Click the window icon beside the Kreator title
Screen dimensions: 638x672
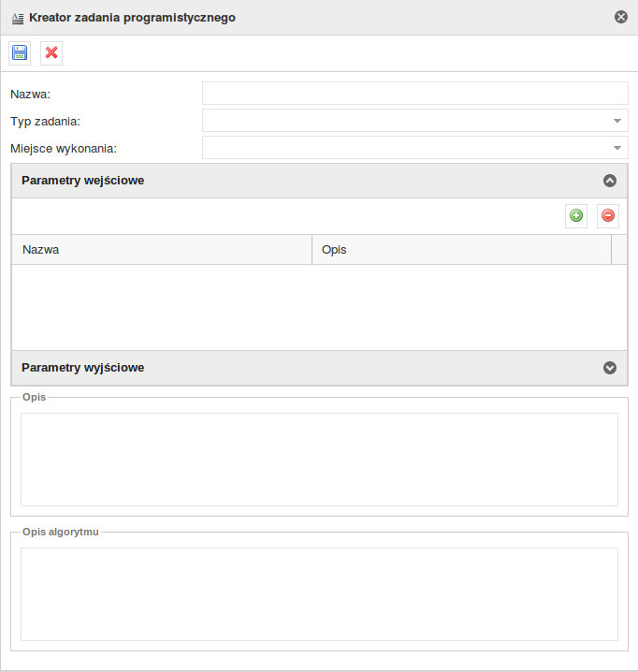coord(17,18)
